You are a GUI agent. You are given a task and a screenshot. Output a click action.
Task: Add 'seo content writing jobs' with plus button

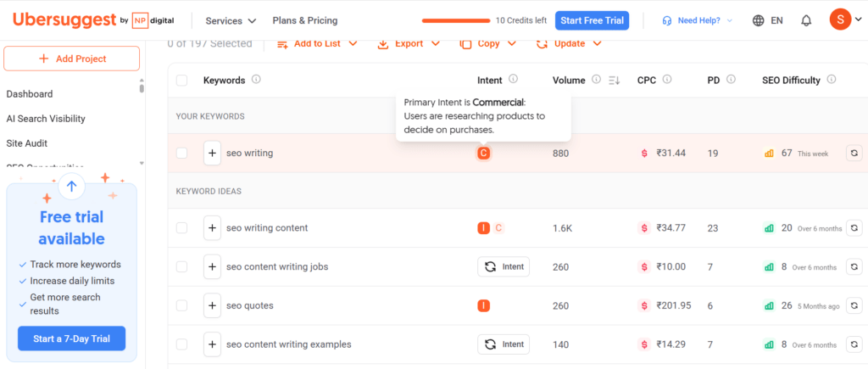click(212, 266)
